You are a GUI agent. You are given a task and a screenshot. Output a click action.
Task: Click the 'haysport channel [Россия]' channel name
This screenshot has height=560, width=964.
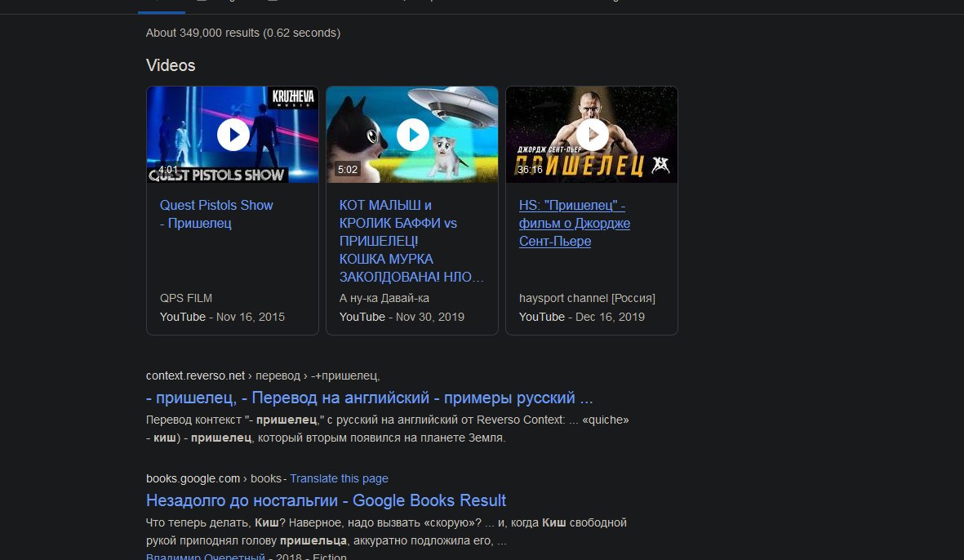pyautogui.click(x=587, y=298)
